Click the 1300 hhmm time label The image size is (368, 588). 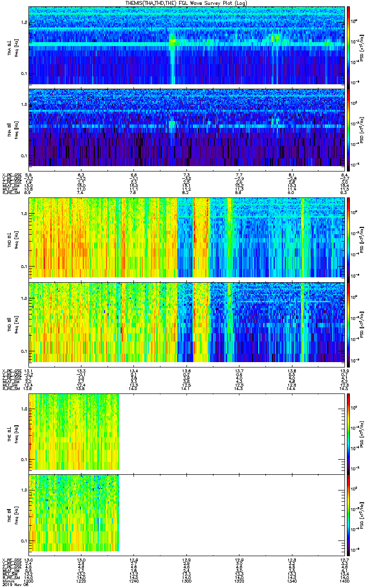pyautogui.click(x=186, y=580)
